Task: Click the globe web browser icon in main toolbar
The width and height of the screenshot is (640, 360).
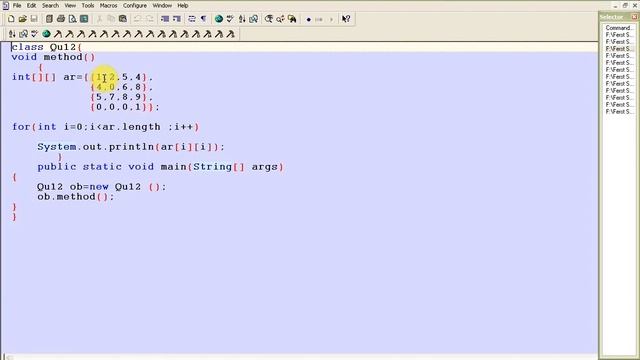Action: point(219,19)
